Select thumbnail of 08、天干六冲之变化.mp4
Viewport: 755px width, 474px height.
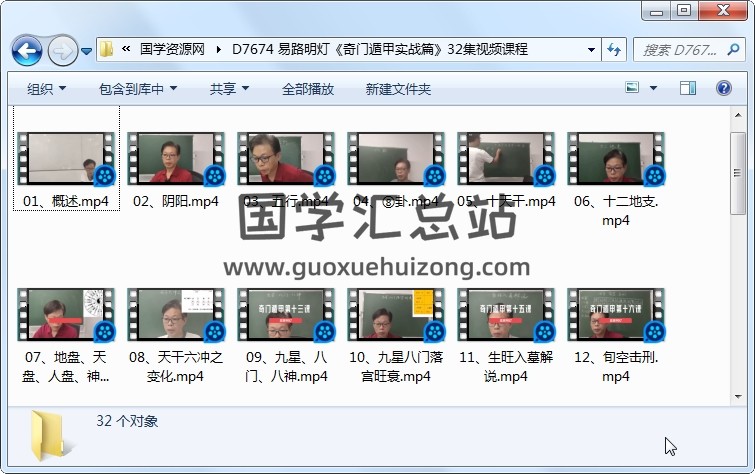[176, 315]
